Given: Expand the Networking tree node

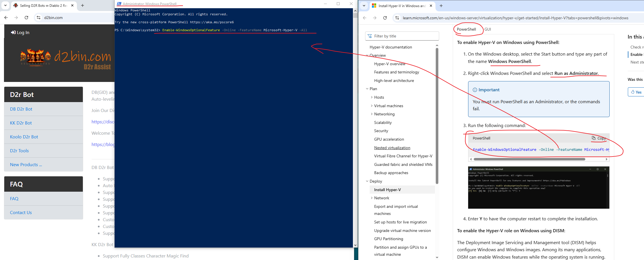Looking at the screenshot, I should 372,114.
